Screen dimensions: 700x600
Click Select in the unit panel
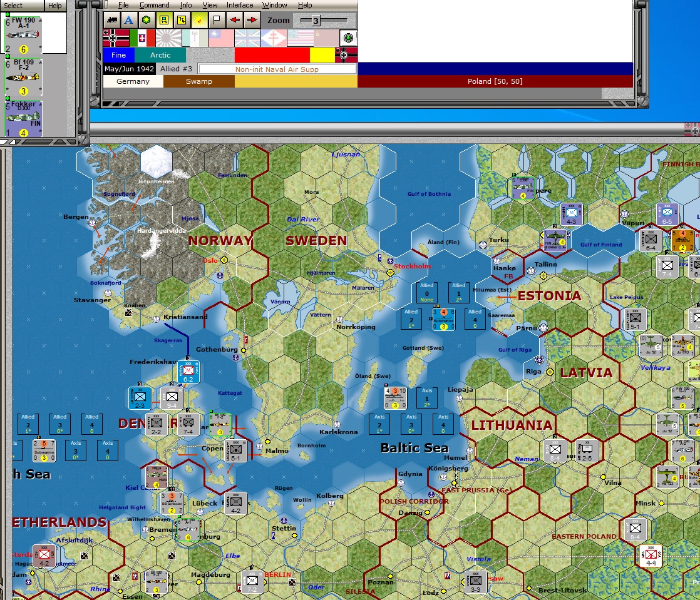13,6
